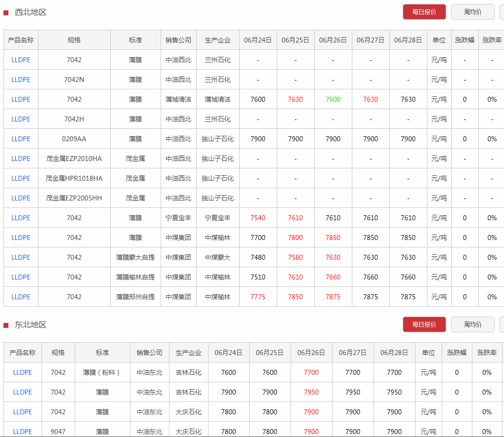Select 西北地区 section heading

click(x=31, y=12)
